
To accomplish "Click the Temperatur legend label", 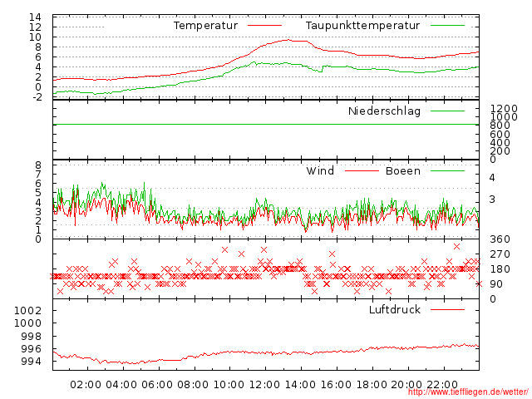I will coord(205,26).
